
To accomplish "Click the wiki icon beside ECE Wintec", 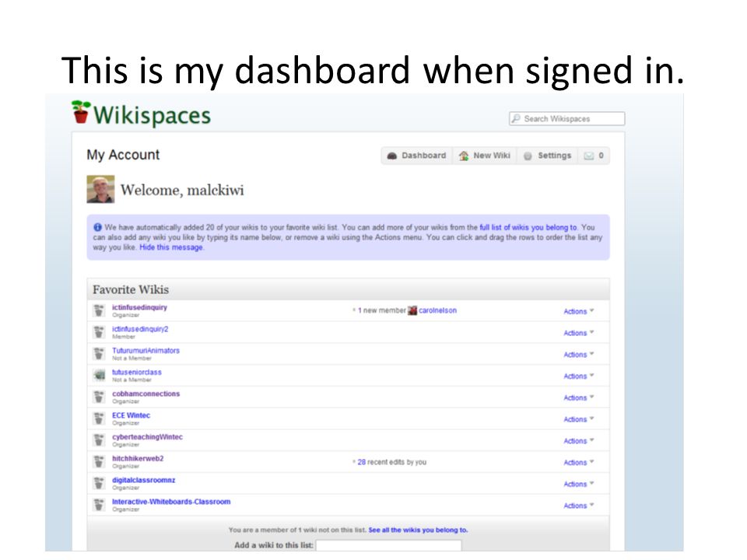I will point(99,418).
